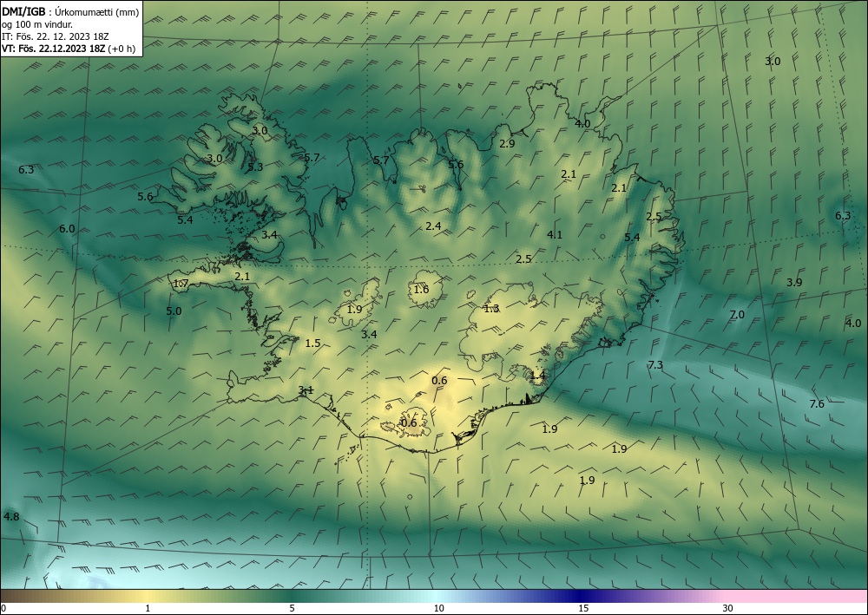The width and height of the screenshot is (868, 615).
Task: Select the bold 'VT: Fös. 22.12.2023 18Z (+0 h)' line
Action: (69, 49)
